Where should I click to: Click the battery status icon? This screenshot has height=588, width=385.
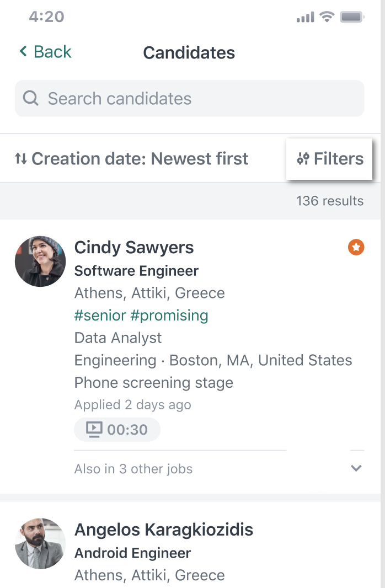(x=352, y=17)
